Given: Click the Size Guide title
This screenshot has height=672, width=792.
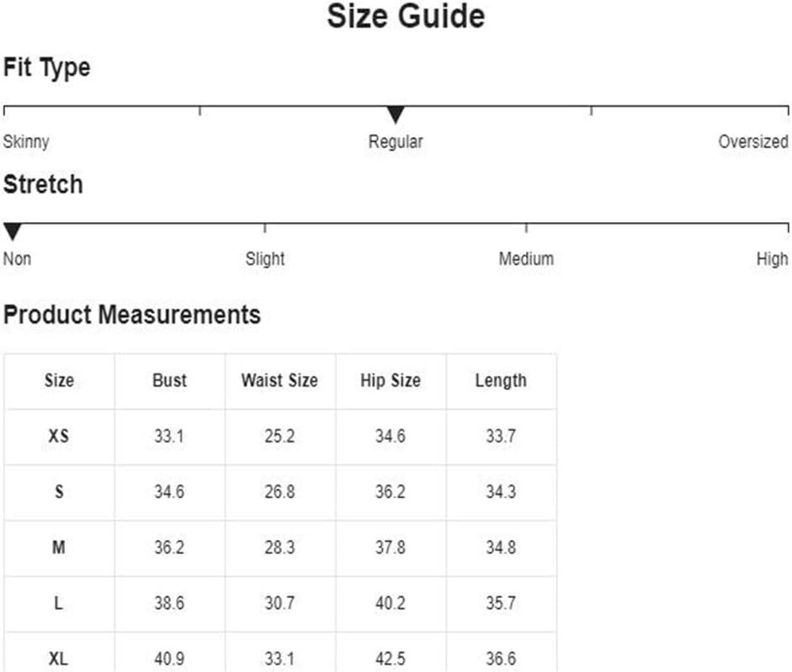Looking at the screenshot, I should tap(407, 16).
